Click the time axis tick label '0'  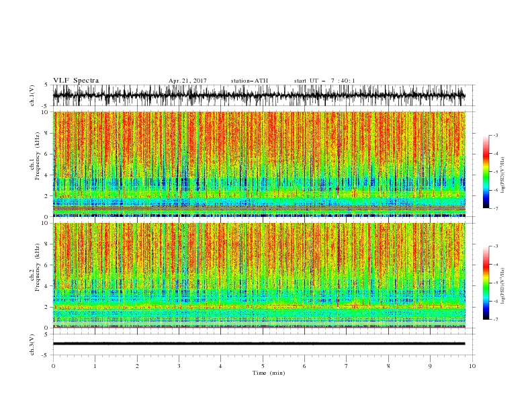tap(53, 366)
